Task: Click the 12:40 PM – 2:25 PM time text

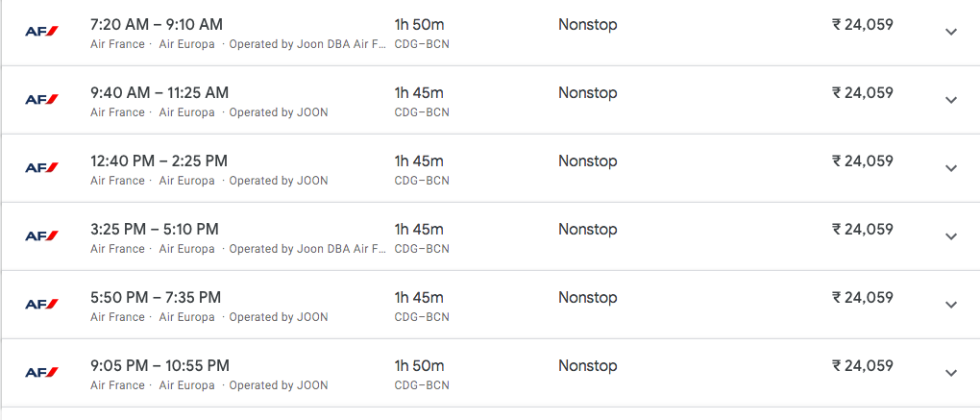Action: (x=159, y=161)
